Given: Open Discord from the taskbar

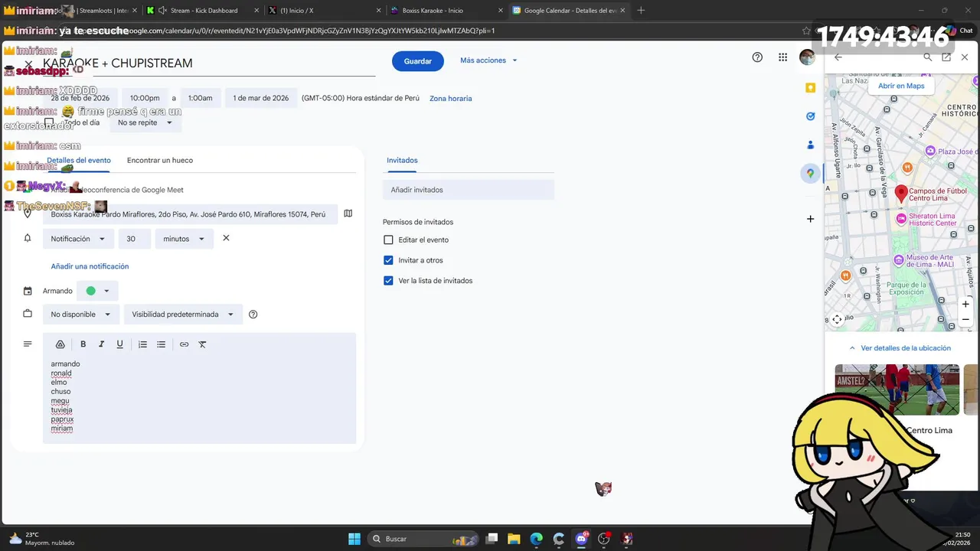Looking at the screenshot, I should 581,539.
